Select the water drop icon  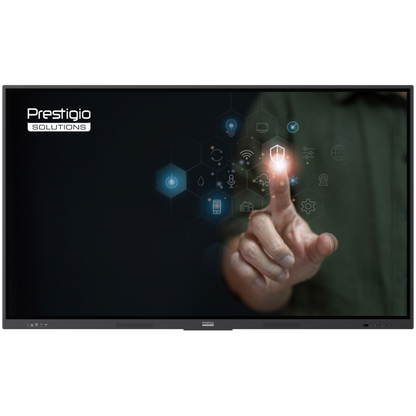(200, 181)
